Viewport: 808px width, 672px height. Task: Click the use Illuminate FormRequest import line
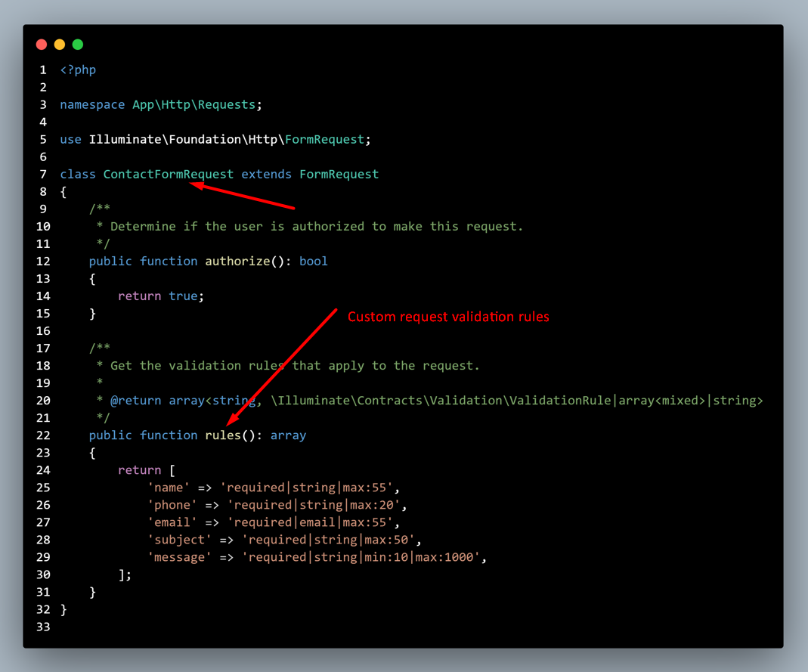(214, 139)
